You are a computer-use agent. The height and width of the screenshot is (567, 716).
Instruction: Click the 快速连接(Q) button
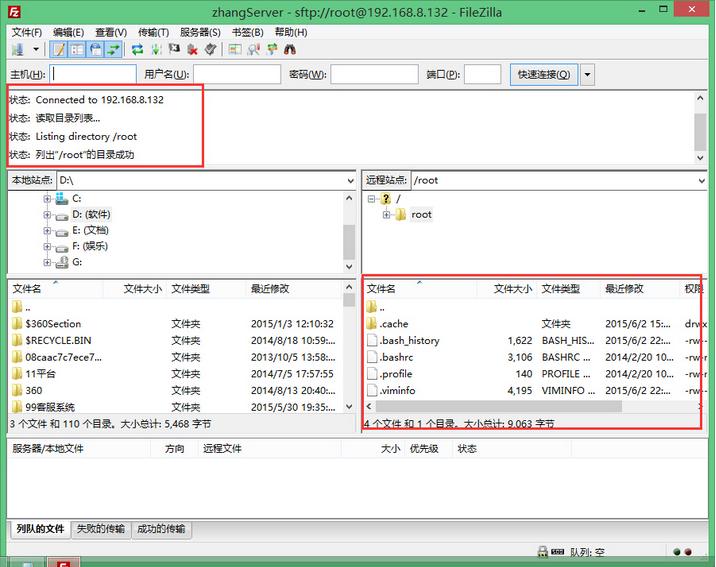click(x=544, y=75)
